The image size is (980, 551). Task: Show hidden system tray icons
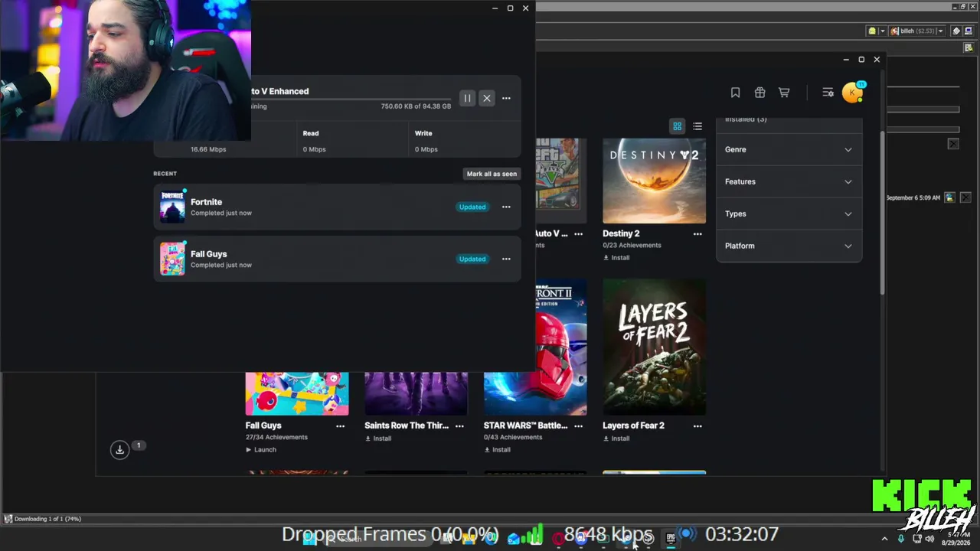point(885,539)
